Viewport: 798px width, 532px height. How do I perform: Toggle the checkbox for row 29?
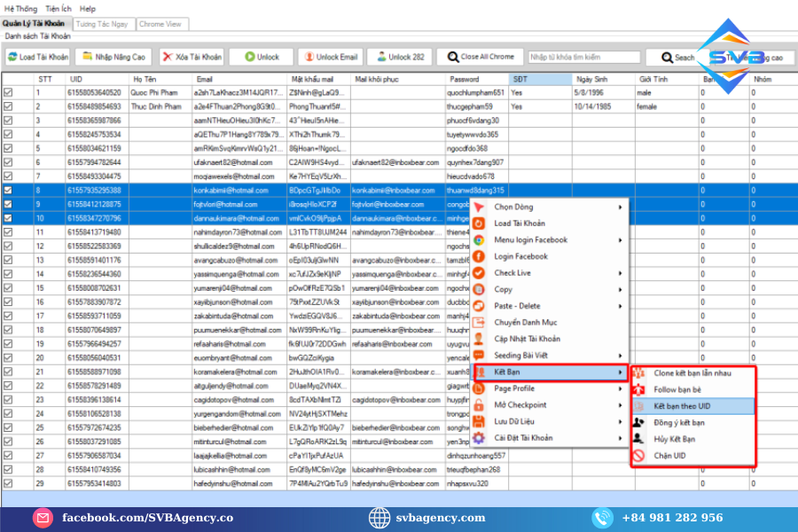coord(8,483)
